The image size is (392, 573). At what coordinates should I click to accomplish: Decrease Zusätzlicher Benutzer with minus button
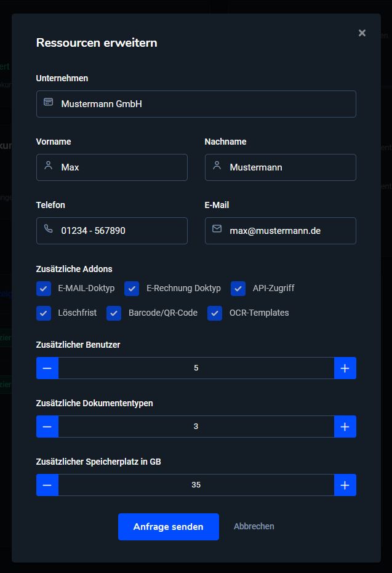coord(47,368)
